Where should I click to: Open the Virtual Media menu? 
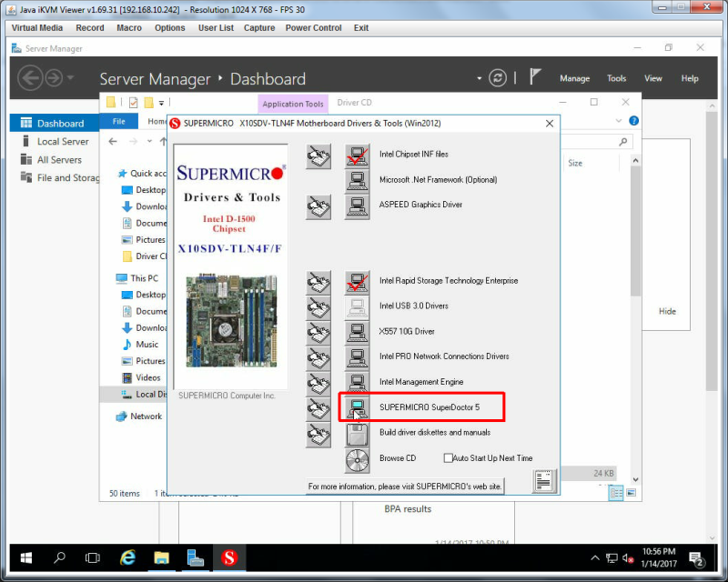tap(37, 28)
